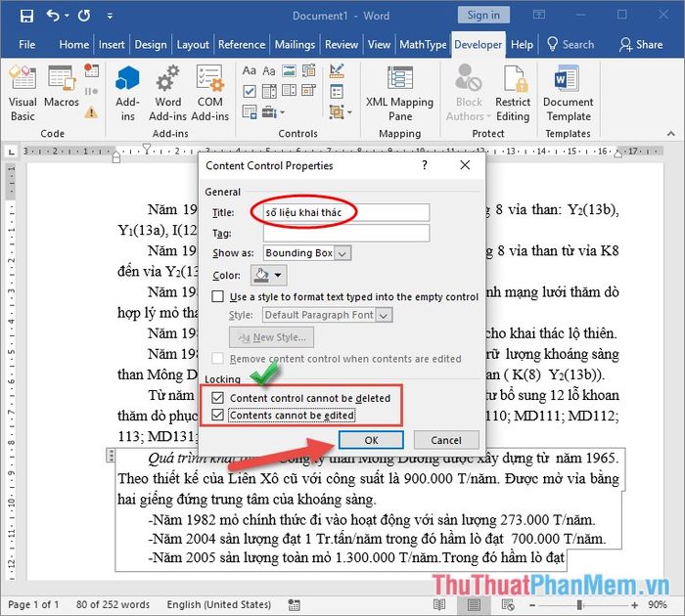The width and height of the screenshot is (685, 616).
Task: Open the XML Mapping Pane
Action: (399, 93)
